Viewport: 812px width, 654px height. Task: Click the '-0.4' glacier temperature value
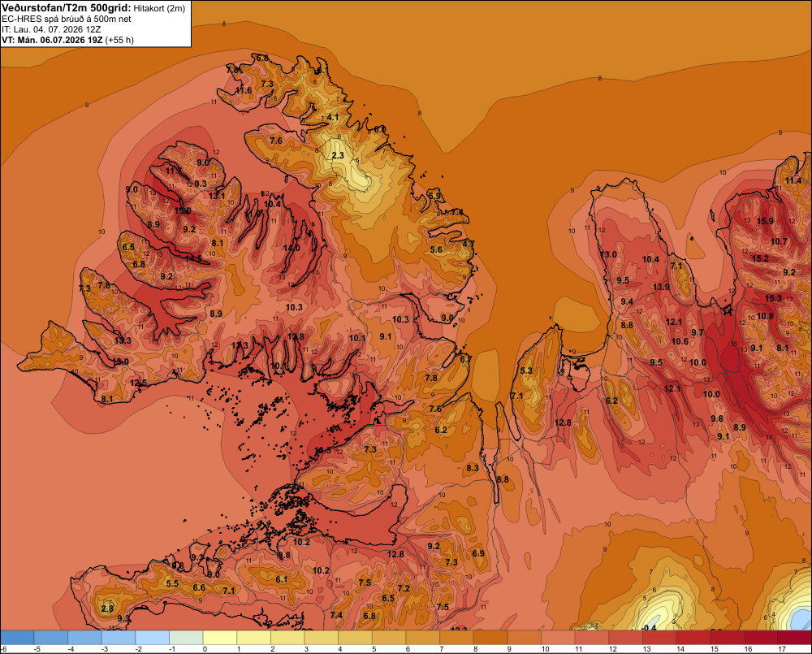[x=649, y=627]
